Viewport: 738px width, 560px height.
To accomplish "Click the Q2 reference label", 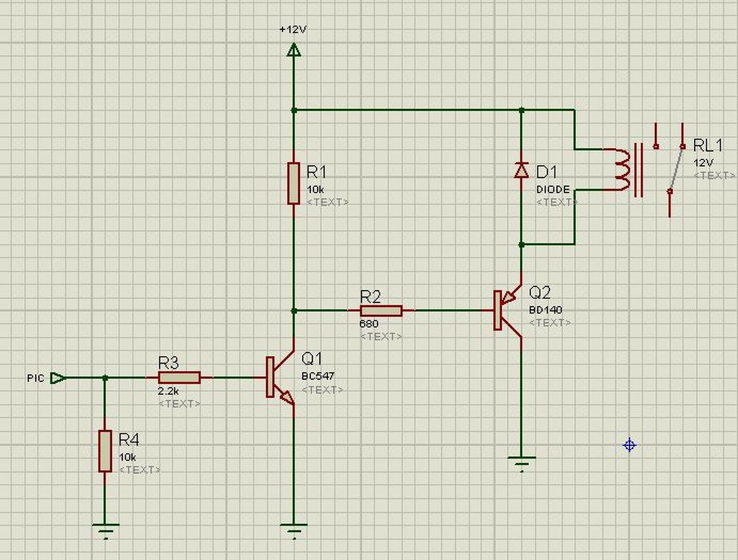I will pos(540,292).
